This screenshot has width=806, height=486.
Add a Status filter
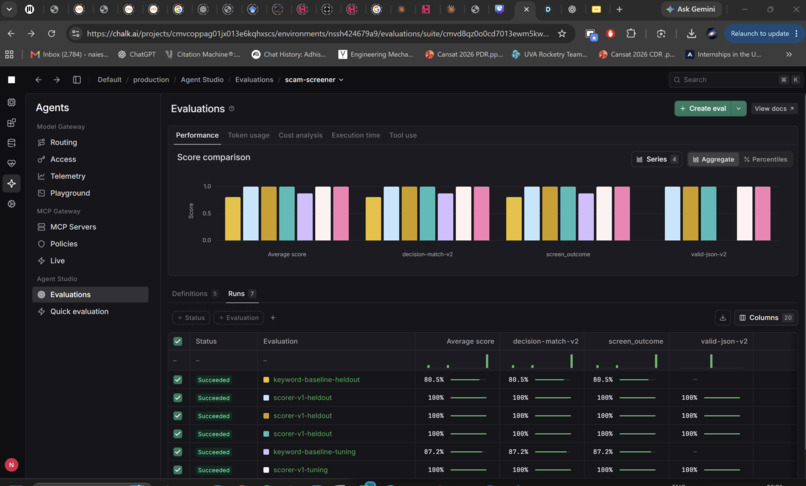pyautogui.click(x=191, y=318)
